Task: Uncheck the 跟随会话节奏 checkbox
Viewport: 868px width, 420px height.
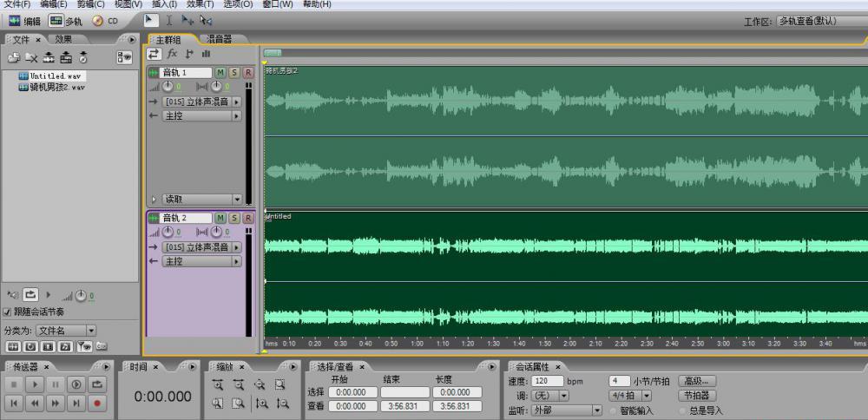Action: (x=8, y=312)
